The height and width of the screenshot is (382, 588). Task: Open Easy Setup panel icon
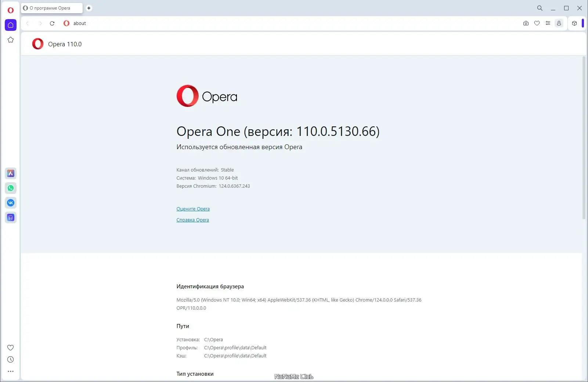[x=548, y=23]
